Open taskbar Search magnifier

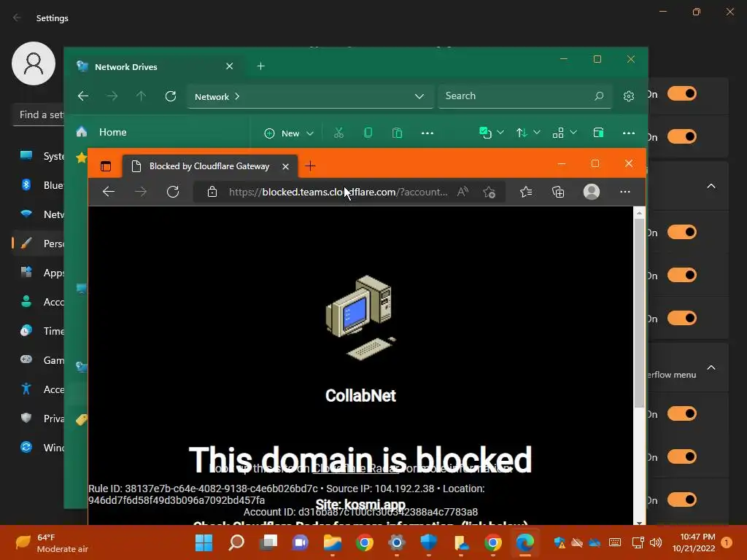pos(236,542)
